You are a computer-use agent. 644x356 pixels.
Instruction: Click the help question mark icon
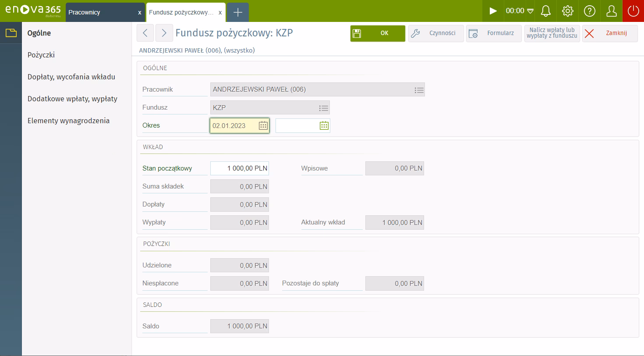tap(589, 11)
